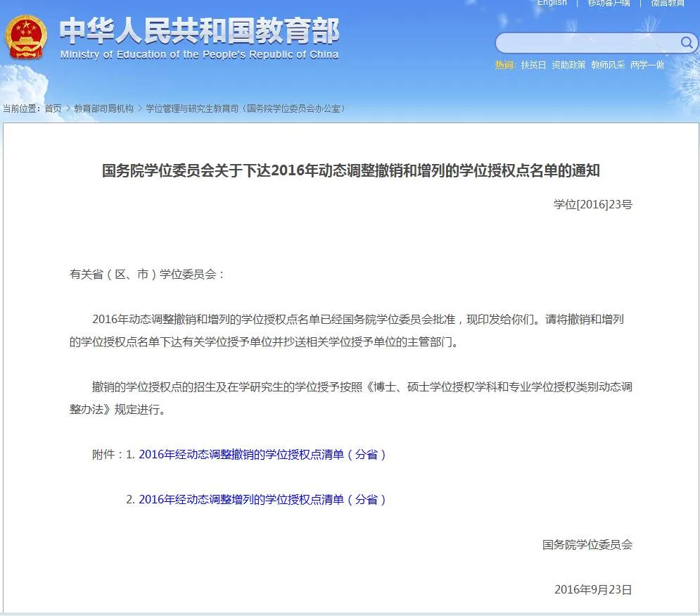The image size is (700, 616).
Task: Open attachment 2 增列的学位授权点清单
Action: 262,499
